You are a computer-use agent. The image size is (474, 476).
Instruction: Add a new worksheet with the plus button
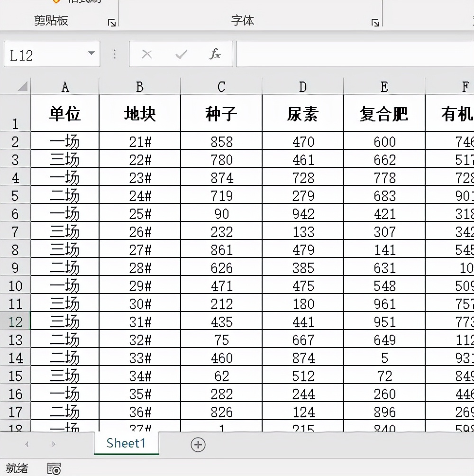coord(199,445)
